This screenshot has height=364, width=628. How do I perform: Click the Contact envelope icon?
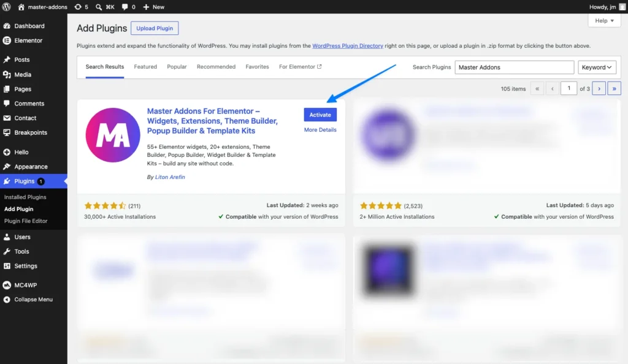7,118
